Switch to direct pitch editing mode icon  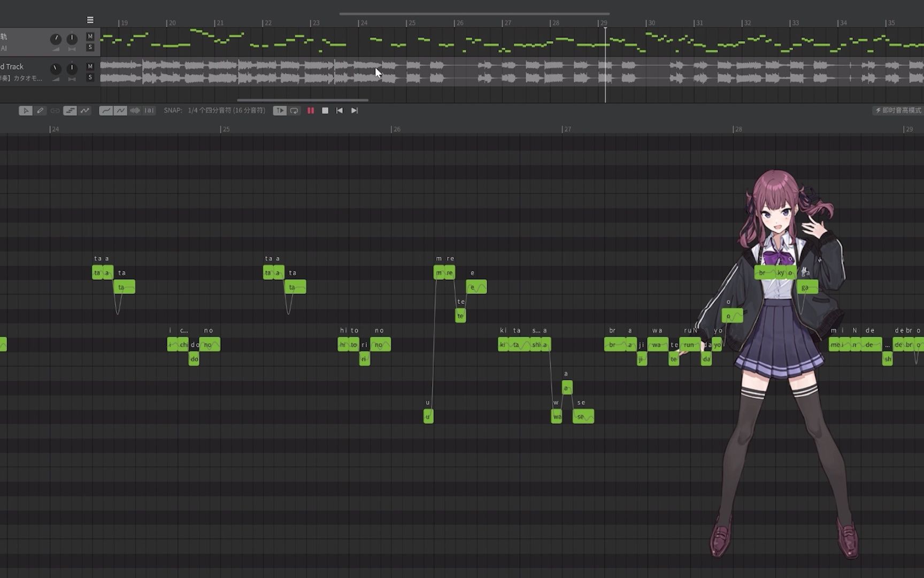(85, 111)
